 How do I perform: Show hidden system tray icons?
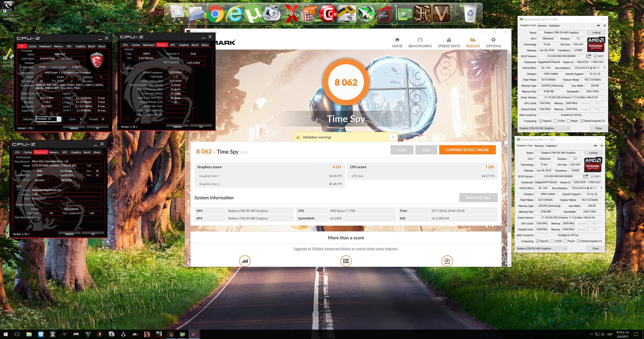click(x=591, y=334)
